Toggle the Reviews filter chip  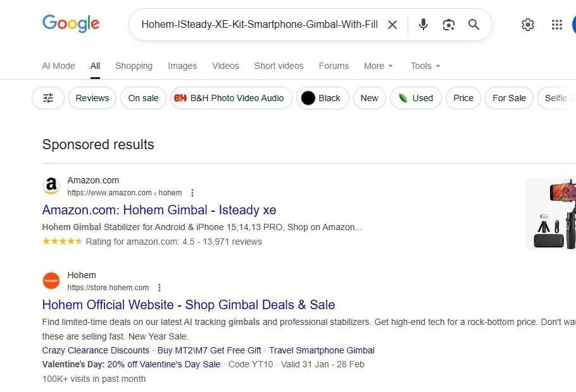click(x=92, y=98)
